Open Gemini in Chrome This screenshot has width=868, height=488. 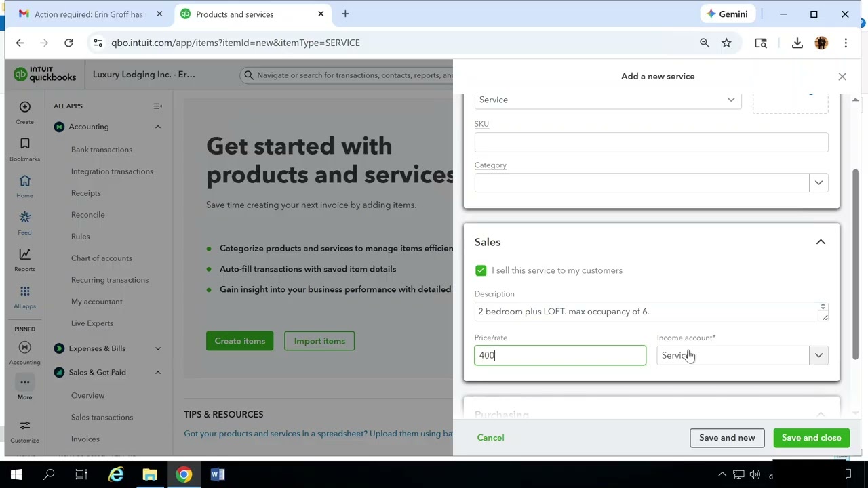(727, 14)
